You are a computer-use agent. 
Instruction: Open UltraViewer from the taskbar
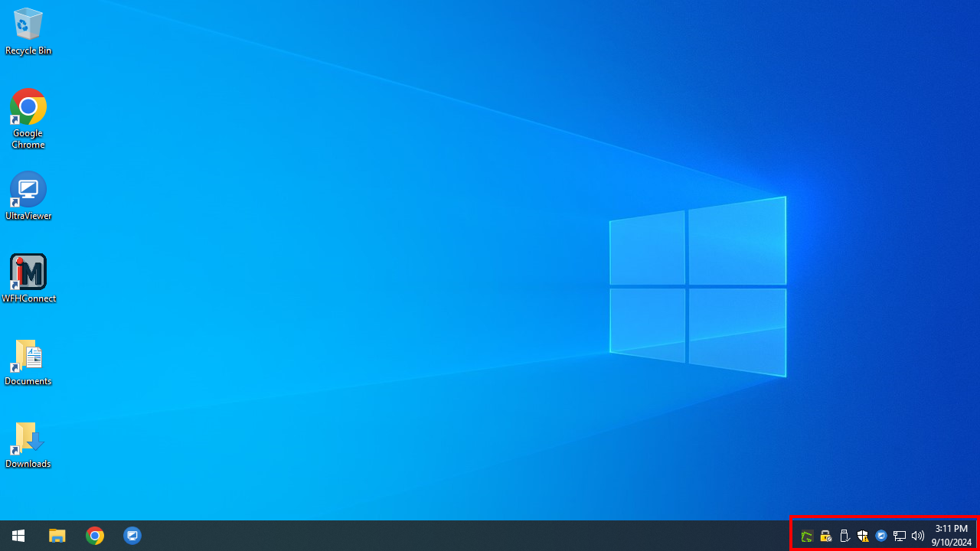point(132,536)
